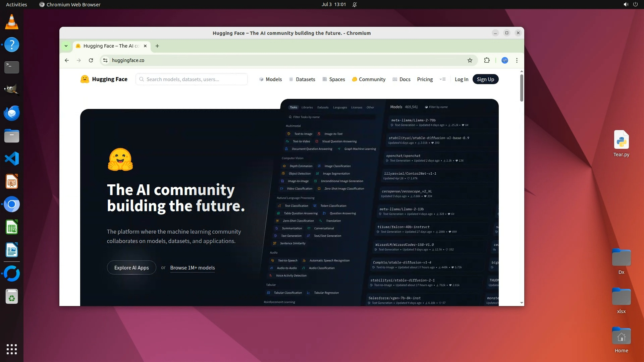Bookmark this page with the star icon

tap(470, 60)
